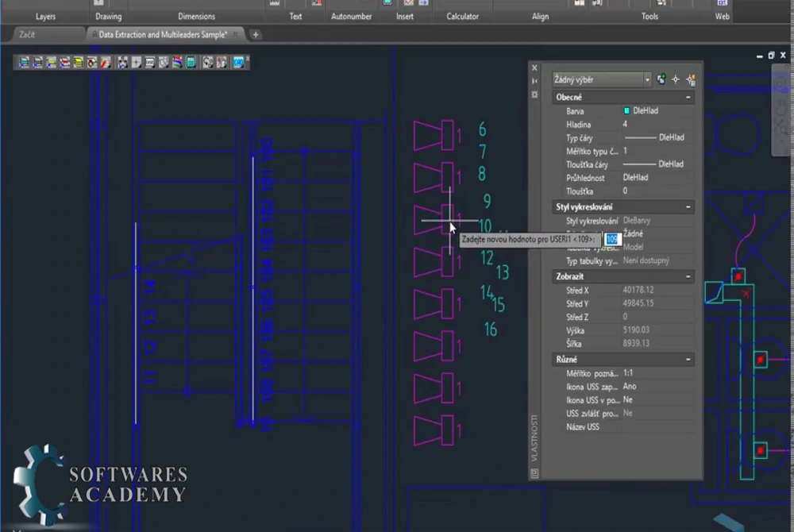Image resolution: width=794 pixels, height=532 pixels.
Task: Open the Autonumber ribbon panel
Action: point(351,16)
